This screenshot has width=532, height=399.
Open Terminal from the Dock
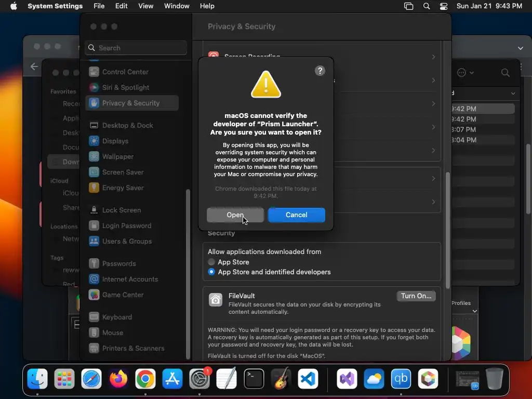pos(254,379)
